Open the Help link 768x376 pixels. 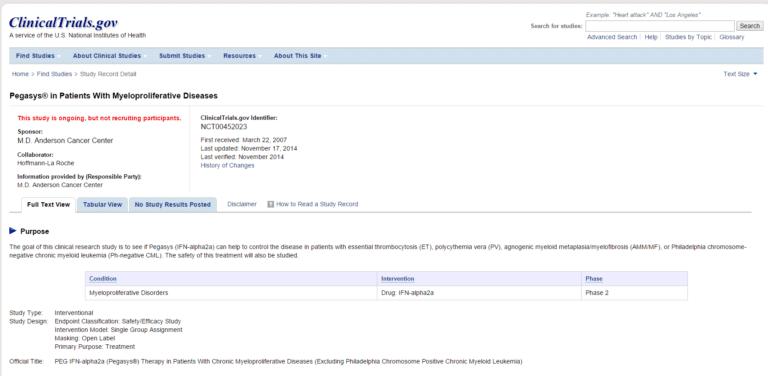tap(651, 37)
